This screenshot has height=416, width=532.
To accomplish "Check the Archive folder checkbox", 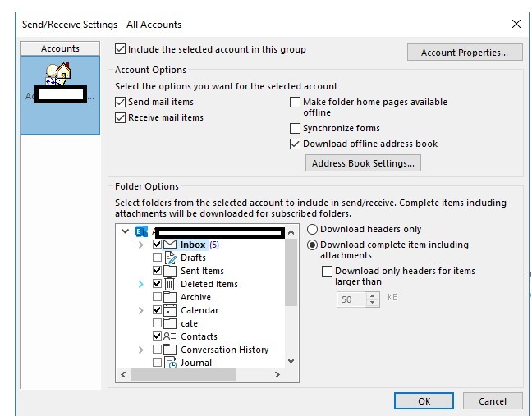I will point(157,297).
